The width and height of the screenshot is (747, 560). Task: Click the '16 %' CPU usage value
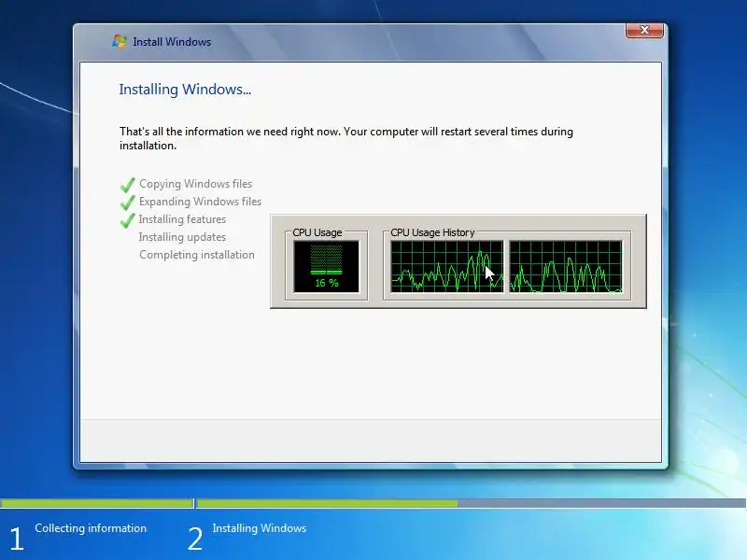[326, 283]
